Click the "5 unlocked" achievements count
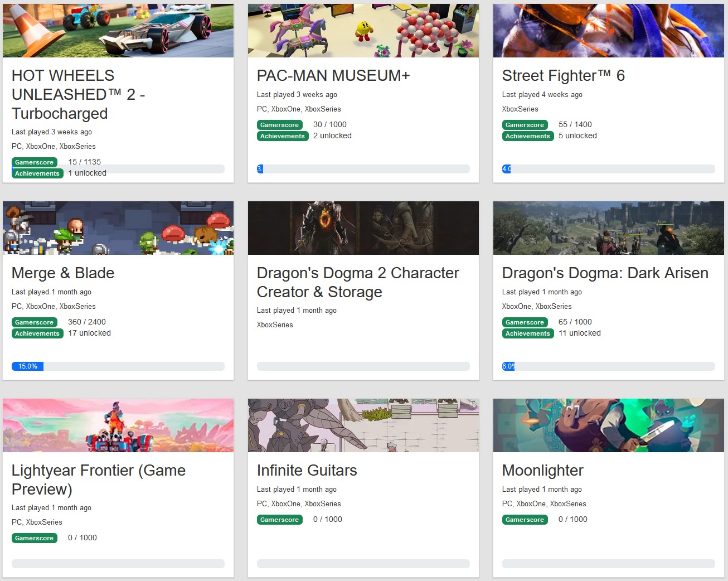Screen dimensions: 728x581 point(578,135)
